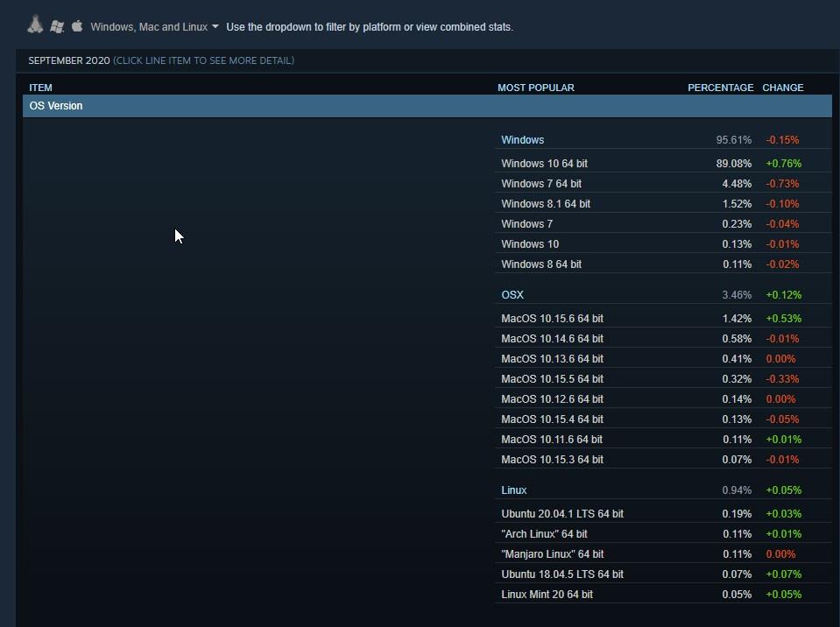Click the +0.53% change value

click(x=783, y=319)
